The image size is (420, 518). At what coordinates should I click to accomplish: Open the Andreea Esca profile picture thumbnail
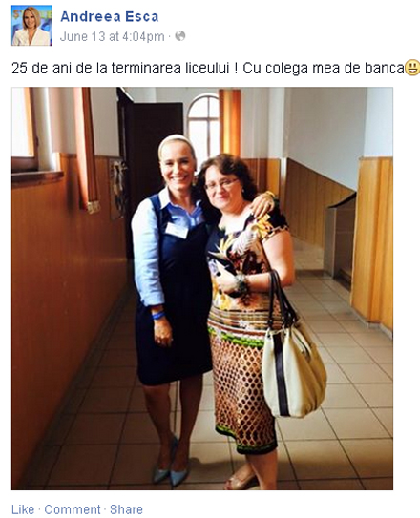pyautogui.click(x=31, y=26)
